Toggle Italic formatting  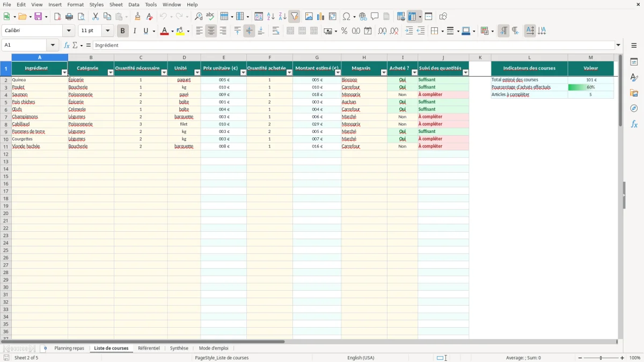pyautogui.click(x=134, y=31)
